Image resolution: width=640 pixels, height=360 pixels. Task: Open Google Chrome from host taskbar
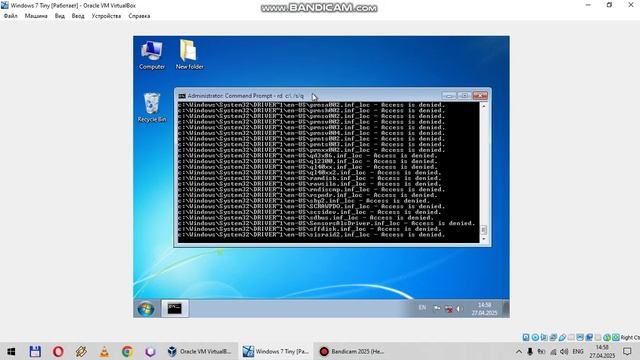[127, 351]
